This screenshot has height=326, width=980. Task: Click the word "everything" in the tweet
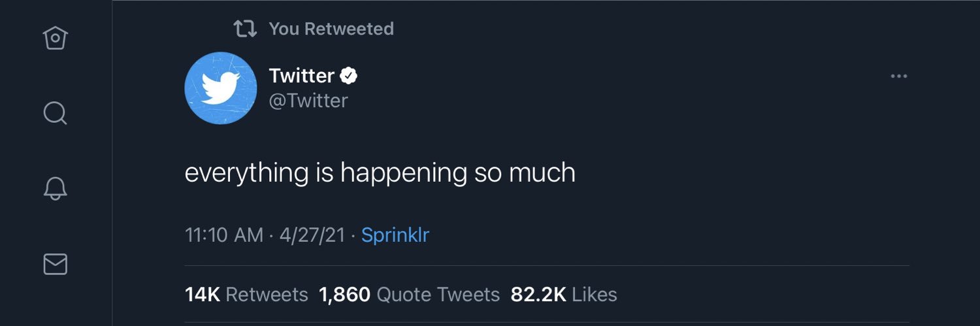click(246, 173)
